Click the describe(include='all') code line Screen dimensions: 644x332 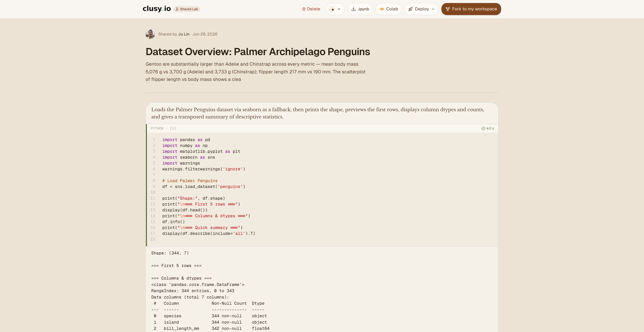(x=209, y=233)
